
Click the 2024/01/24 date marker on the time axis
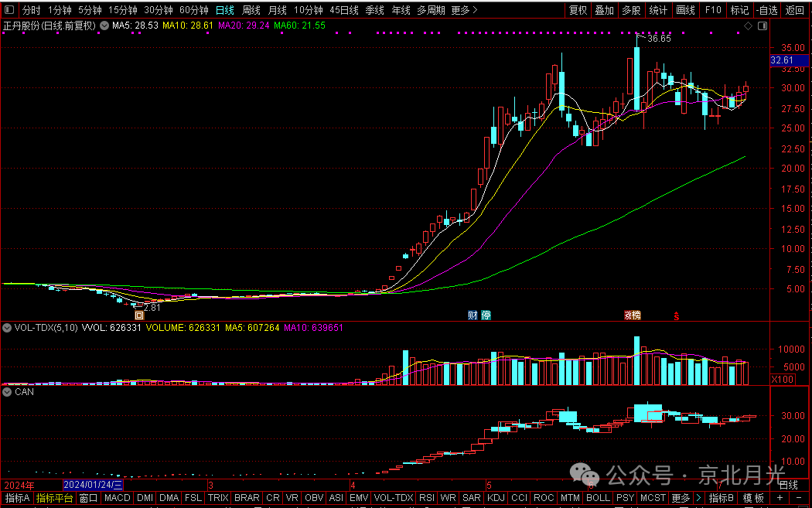pos(93,485)
